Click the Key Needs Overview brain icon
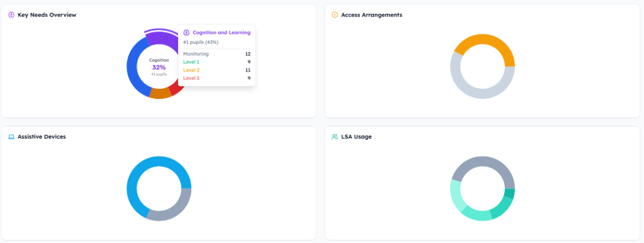 coord(11,15)
